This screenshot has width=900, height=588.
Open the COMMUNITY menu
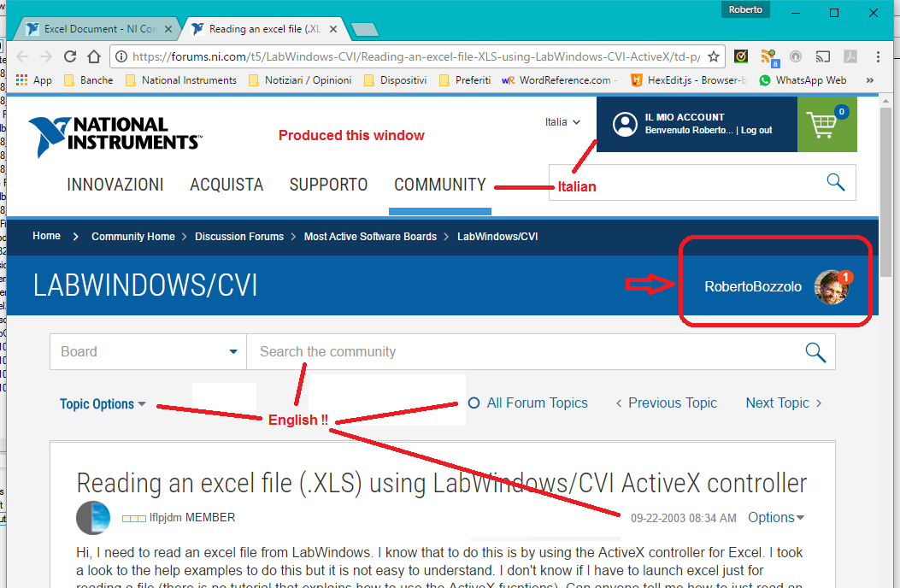440,185
